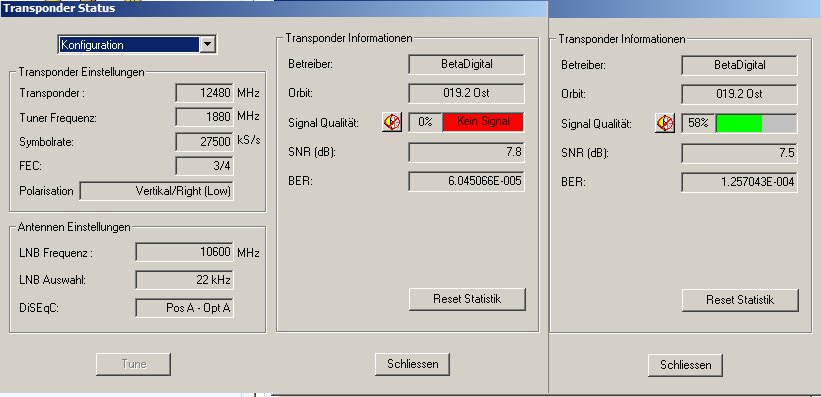
Task: Select the LNB Auswahl 22 kHz field
Action: click(184, 280)
